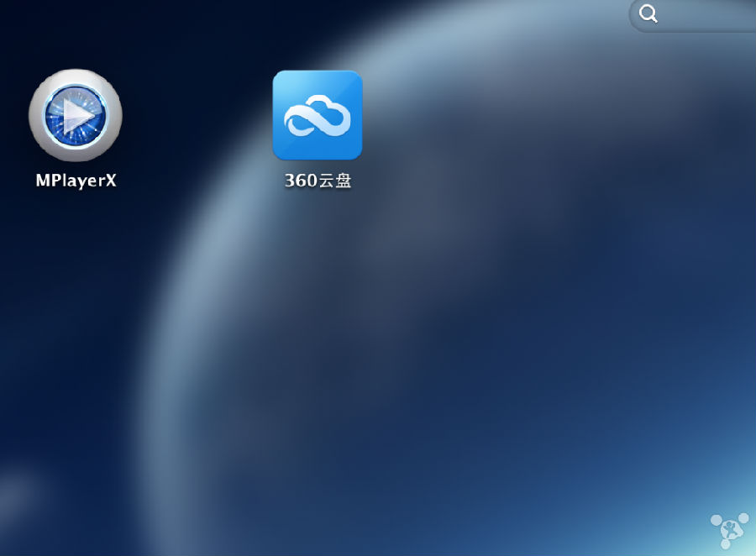The image size is (756, 556).
Task: Click the bottom circle of the watermark logo
Action: 726,544
